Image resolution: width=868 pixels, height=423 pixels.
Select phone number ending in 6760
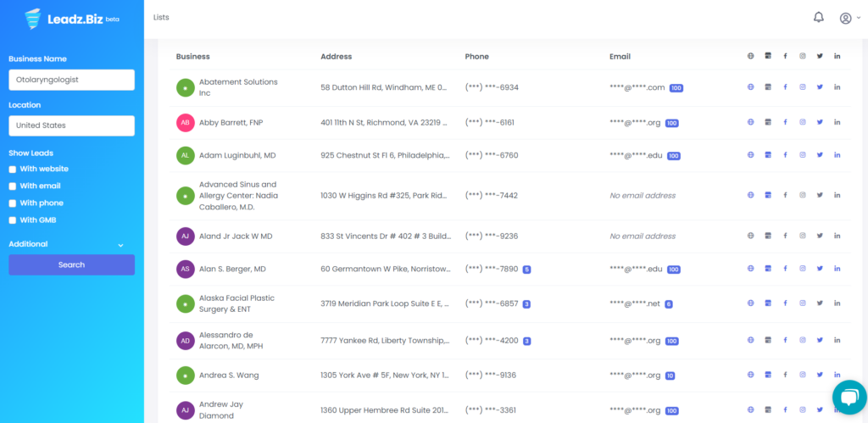492,156
